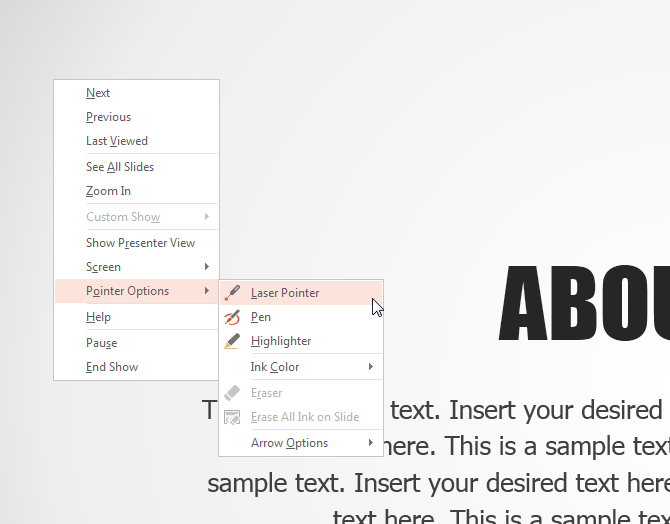Select End Show

[x=137, y=367]
